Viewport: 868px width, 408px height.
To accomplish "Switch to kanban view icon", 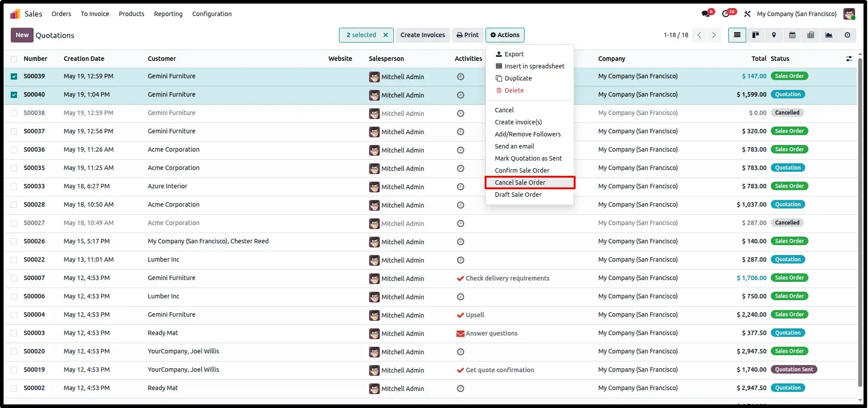I will [x=756, y=35].
